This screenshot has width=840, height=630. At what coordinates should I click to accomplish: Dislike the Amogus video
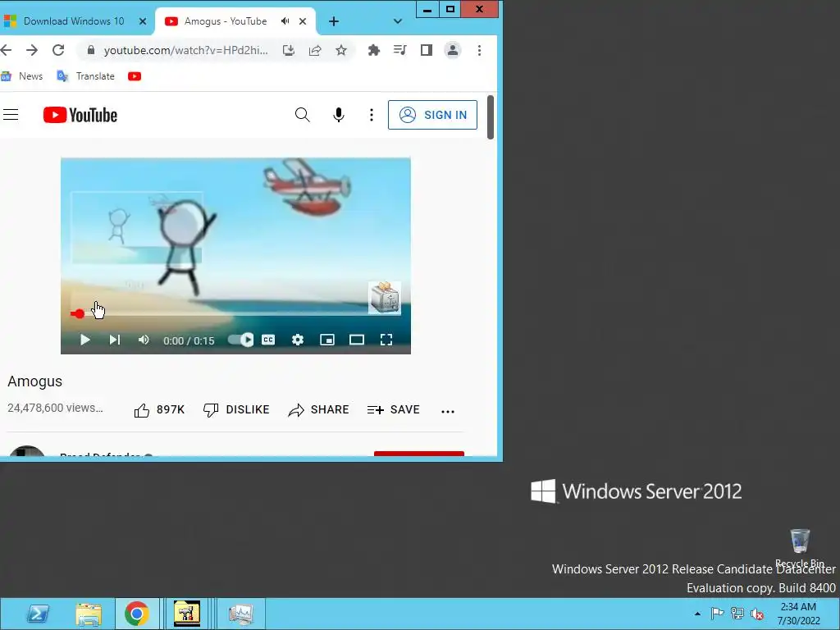pyautogui.click(x=236, y=410)
